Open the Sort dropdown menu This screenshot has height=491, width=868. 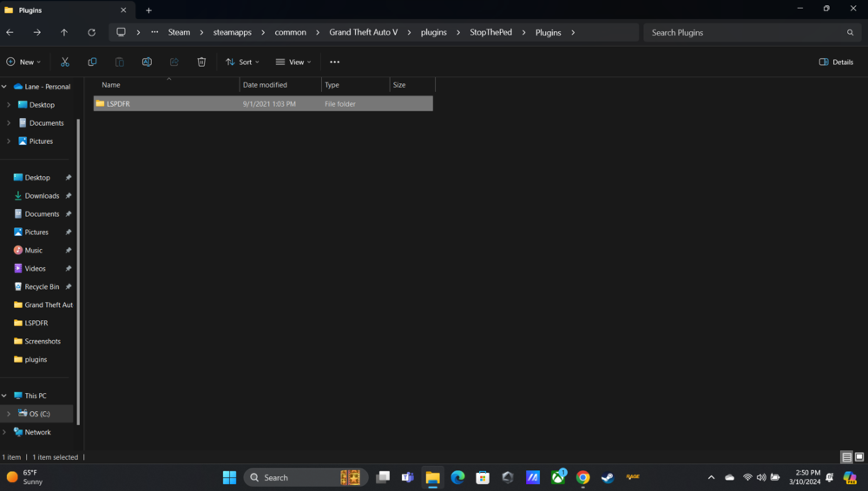(242, 62)
